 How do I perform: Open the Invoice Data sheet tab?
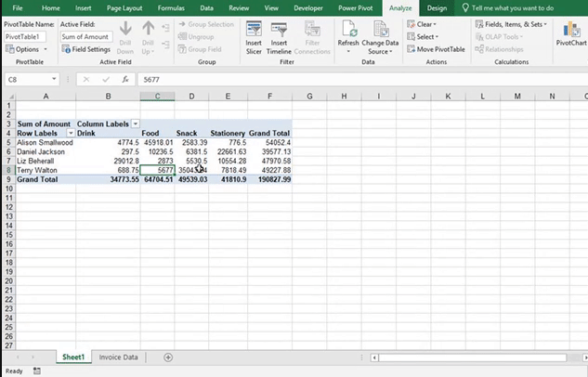tap(119, 357)
